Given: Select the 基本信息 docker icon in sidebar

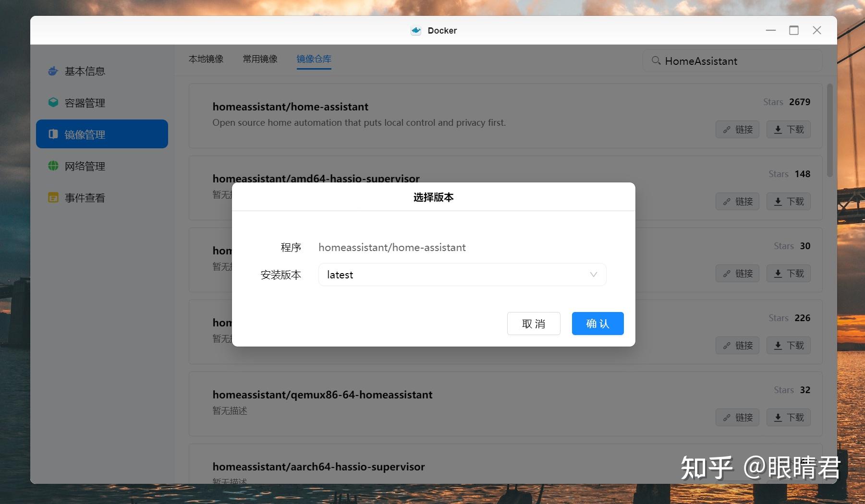Looking at the screenshot, I should (53, 71).
